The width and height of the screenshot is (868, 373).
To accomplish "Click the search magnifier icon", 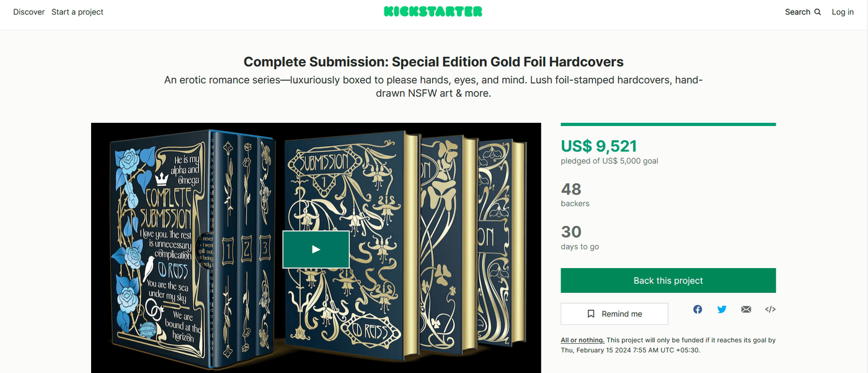I will click(x=818, y=12).
